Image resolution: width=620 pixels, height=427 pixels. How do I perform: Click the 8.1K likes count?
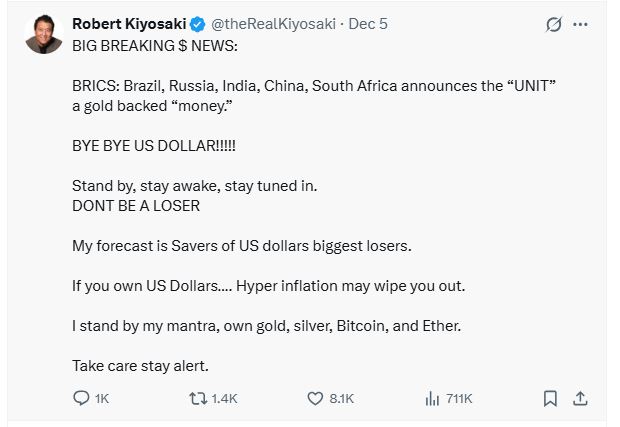[x=341, y=398]
